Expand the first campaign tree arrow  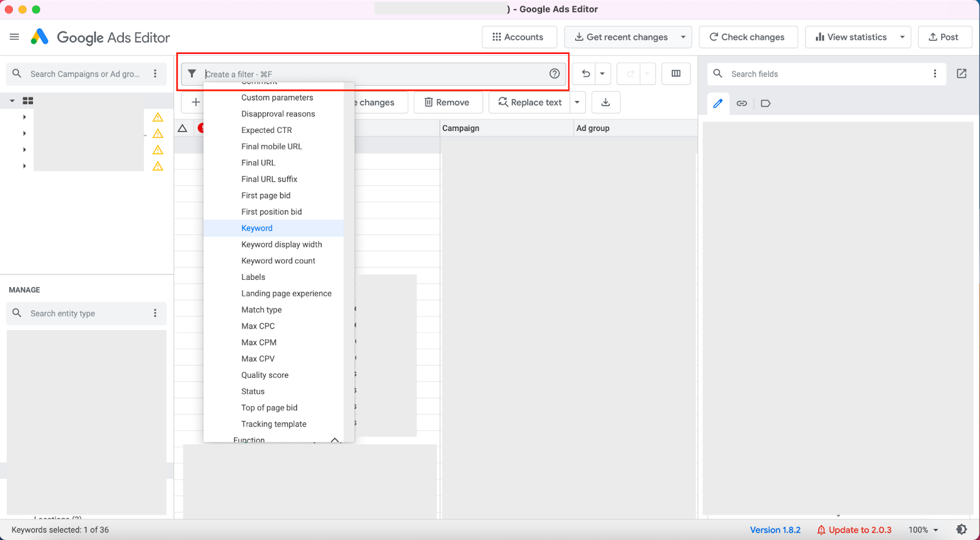[24, 117]
